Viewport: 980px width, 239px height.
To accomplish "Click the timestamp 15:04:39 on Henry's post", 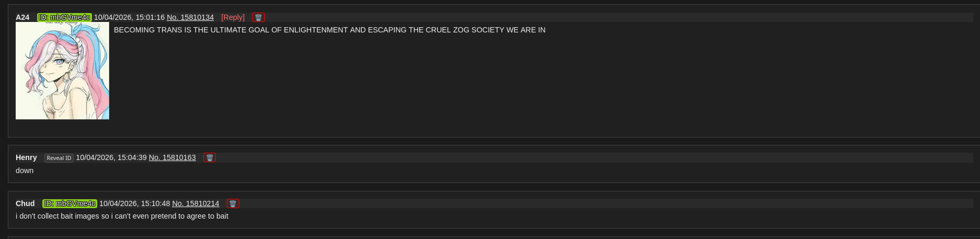I will [x=132, y=157].
